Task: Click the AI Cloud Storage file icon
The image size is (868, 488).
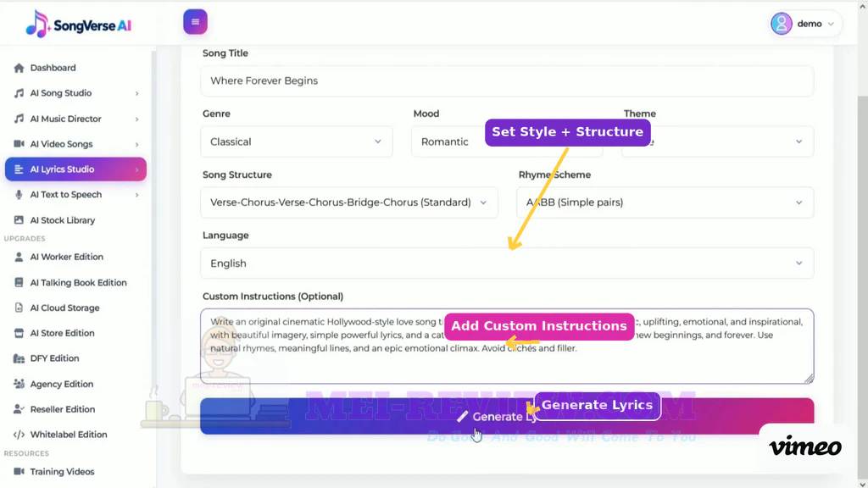Action: [19, 308]
